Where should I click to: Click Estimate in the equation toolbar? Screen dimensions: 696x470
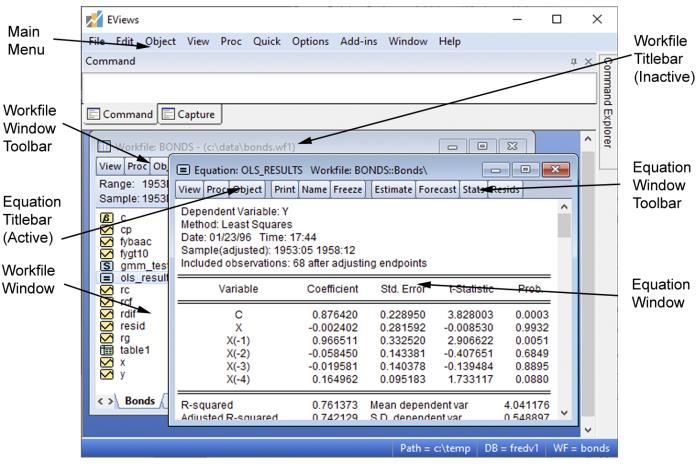pyautogui.click(x=393, y=190)
